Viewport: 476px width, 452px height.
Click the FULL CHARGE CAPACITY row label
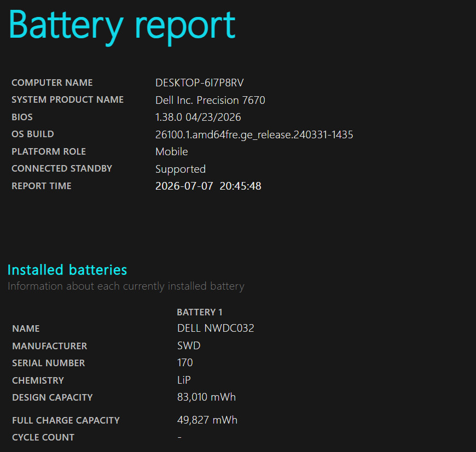[x=66, y=420]
